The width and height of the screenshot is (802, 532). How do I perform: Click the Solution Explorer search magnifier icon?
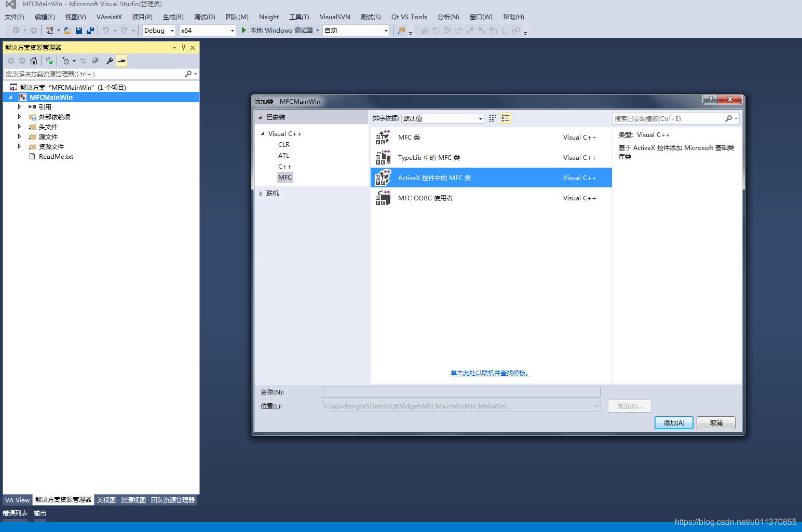coord(188,74)
